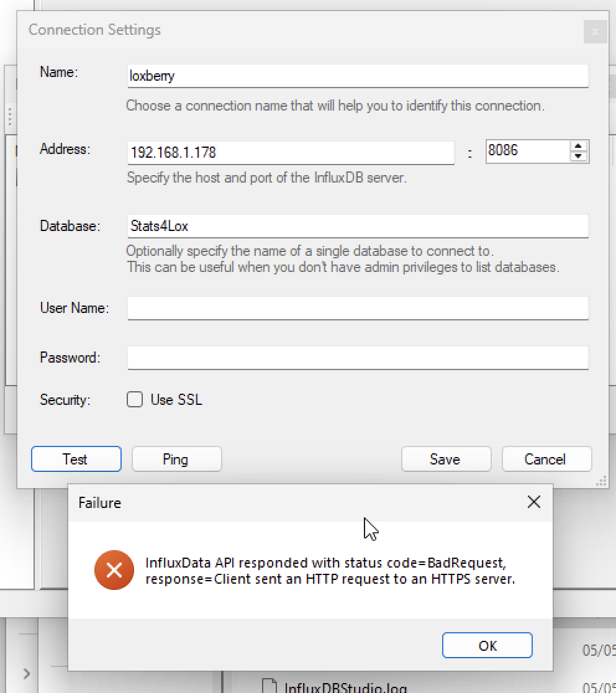Click the port field showing 8086
This screenshot has height=693, width=616.
527,151
